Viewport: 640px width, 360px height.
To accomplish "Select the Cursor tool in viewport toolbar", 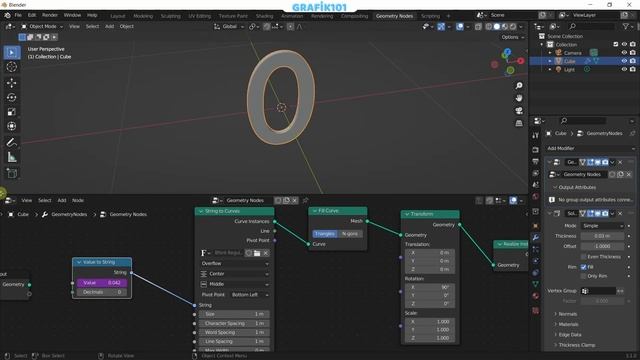I will (11, 67).
